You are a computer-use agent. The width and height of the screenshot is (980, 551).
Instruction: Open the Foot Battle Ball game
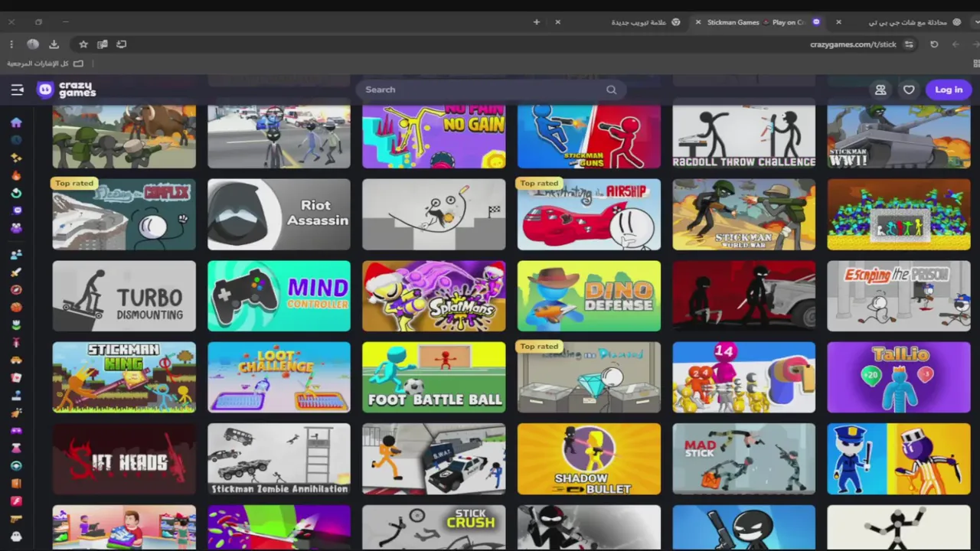[x=434, y=377]
